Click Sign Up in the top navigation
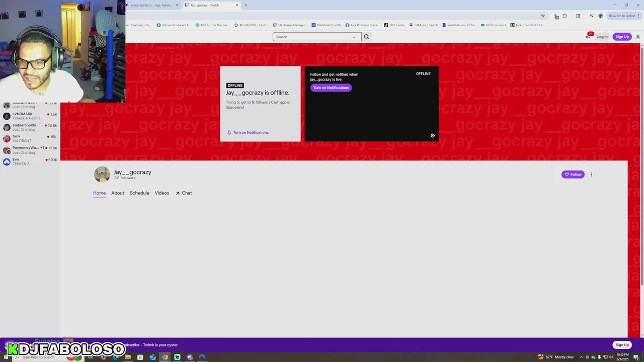The width and height of the screenshot is (644, 362). click(x=622, y=37)
